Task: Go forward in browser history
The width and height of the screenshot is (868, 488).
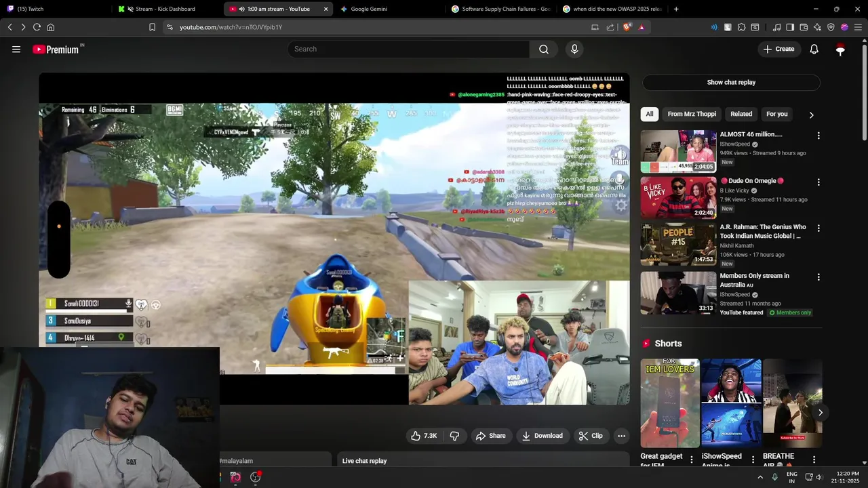Action: [23, 27]
